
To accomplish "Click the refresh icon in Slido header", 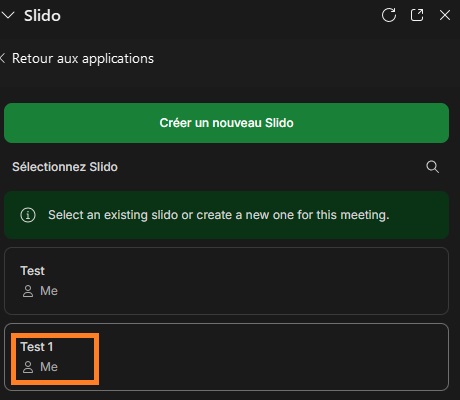I will click(389, 15).
